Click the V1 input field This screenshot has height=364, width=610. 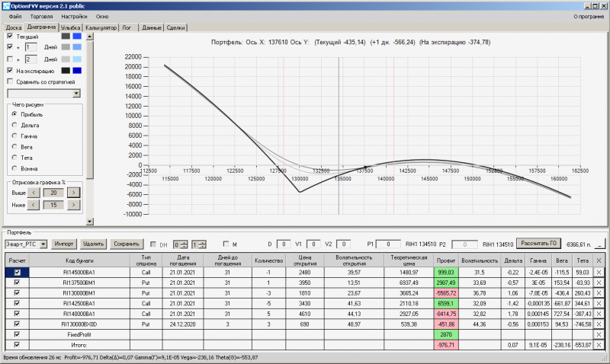[313, 244]
